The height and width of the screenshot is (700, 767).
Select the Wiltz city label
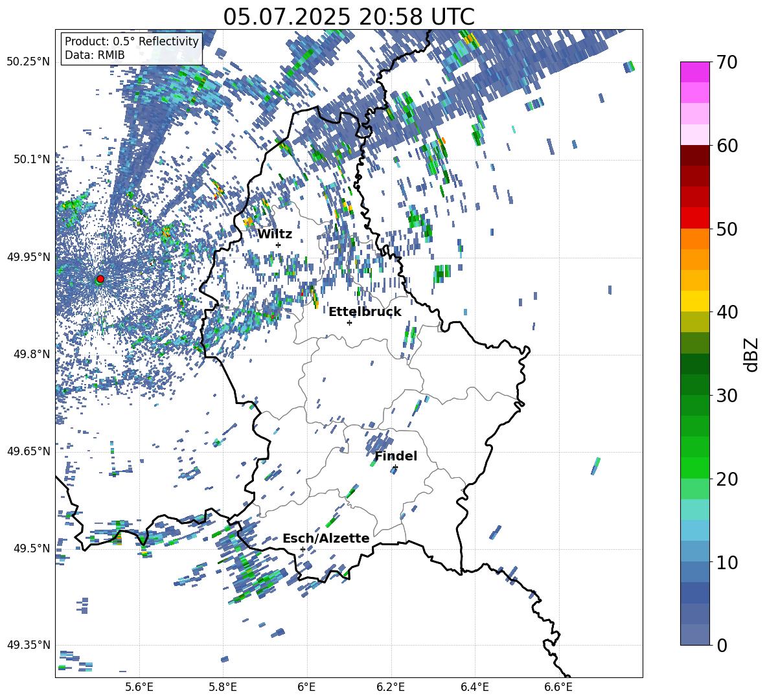(x=275, y=234)
